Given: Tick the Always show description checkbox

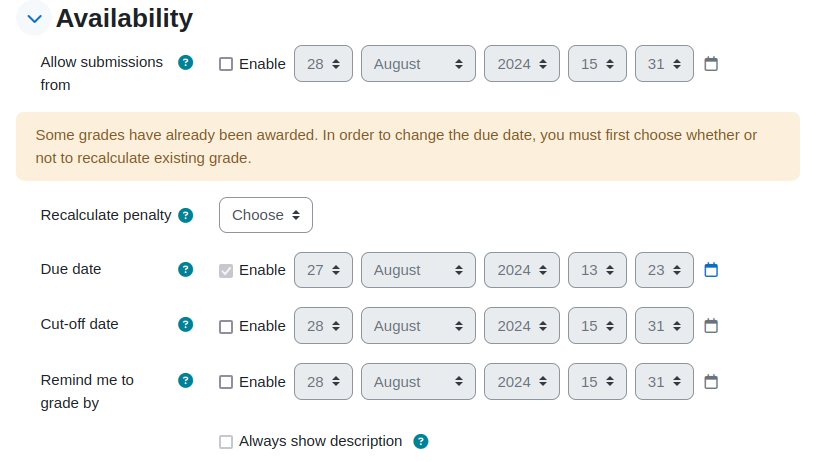Looking at the screenshot, I should [226, 442].
